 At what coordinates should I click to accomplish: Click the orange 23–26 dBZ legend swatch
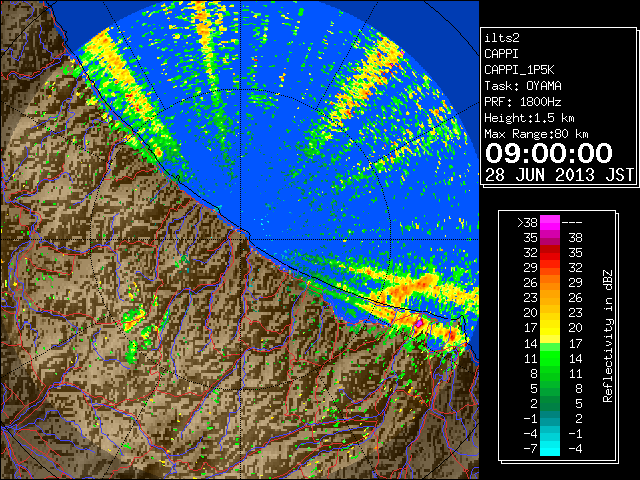550,298
